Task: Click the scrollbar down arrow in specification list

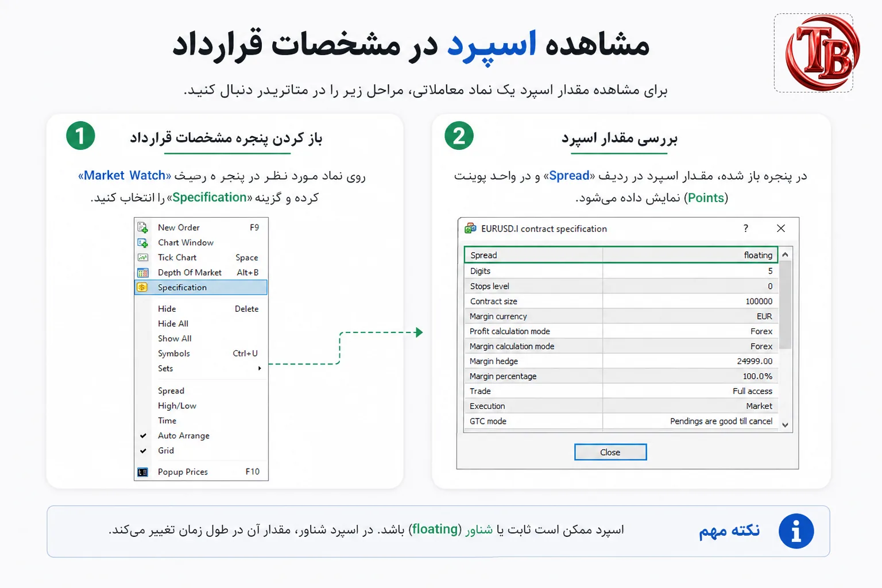Action: pyautogui.click(x=785, y=425)
